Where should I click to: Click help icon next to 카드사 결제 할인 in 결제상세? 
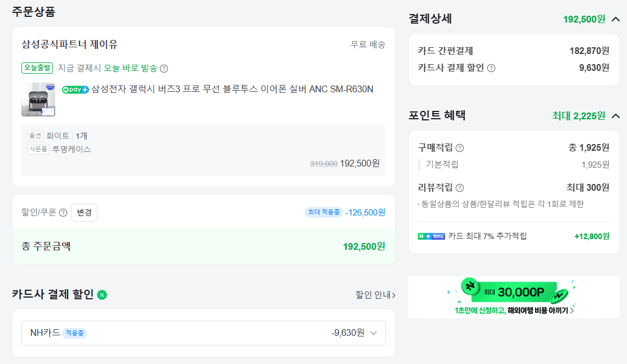pyautogui.click(x=491, y=68)
